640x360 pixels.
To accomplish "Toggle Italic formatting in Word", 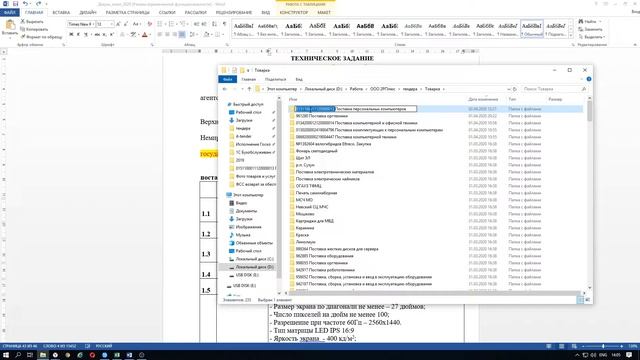I will (x=78, y=35).
